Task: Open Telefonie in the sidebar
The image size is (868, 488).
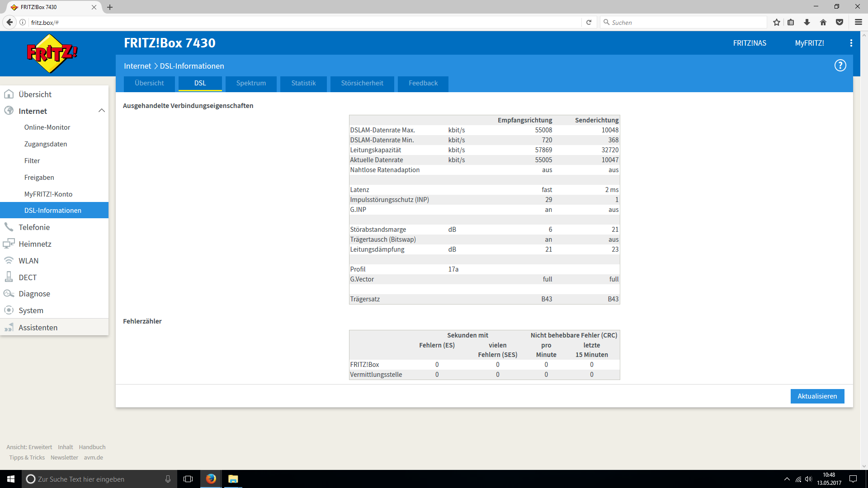Action: (x=54, y=227)
